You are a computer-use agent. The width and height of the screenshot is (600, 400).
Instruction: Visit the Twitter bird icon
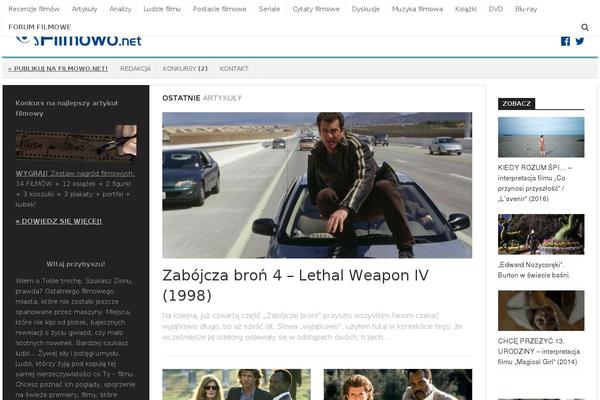[580, 41]
